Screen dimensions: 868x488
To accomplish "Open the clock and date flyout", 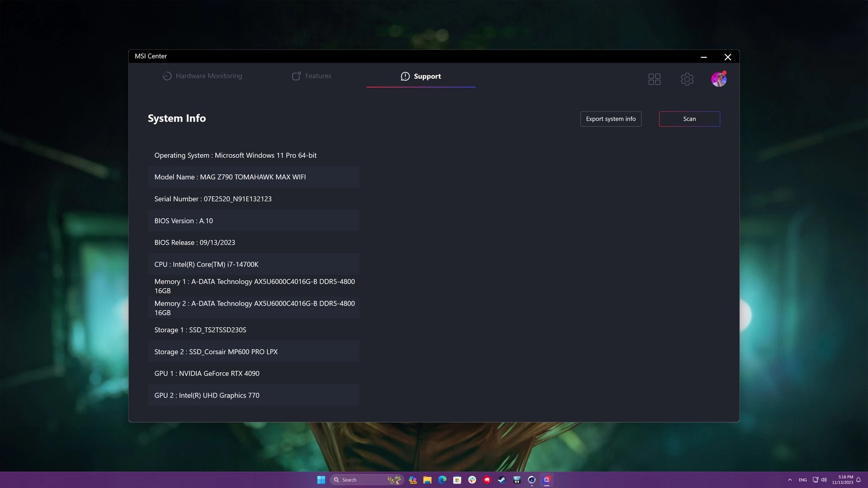I will coord(842,480).
